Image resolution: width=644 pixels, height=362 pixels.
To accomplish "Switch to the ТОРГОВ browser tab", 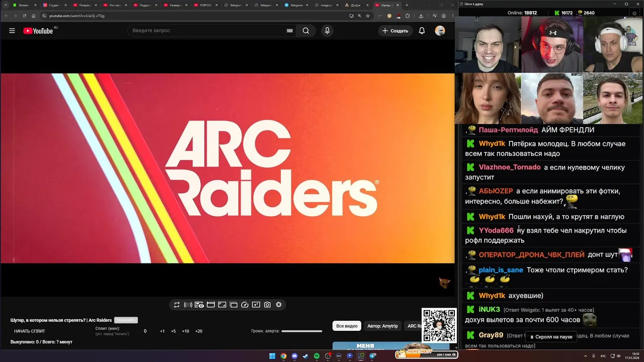I will coord(205,5).
